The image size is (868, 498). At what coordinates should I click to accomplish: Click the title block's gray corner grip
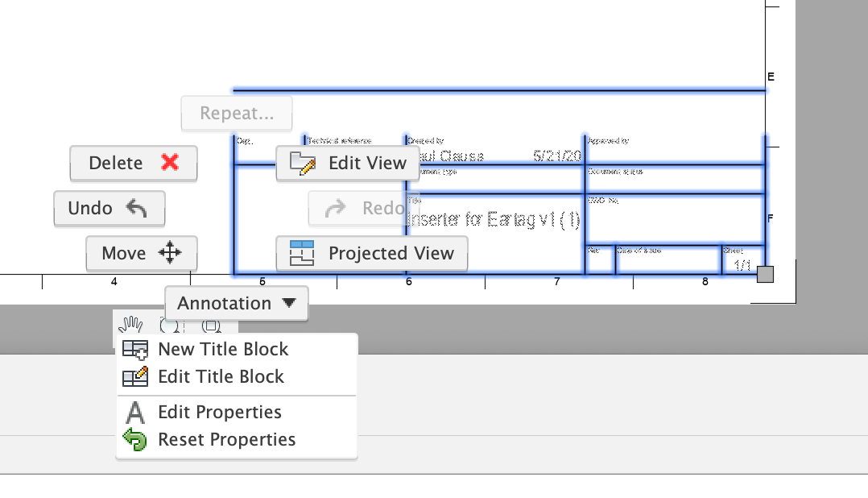(x=765, y=274)
